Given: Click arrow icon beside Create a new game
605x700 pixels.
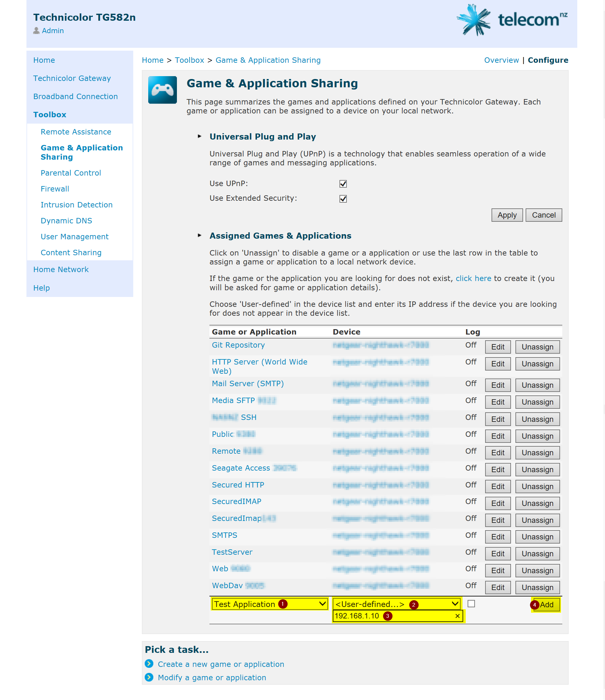Looking at the screenshot, I should [x=149, y=664].
